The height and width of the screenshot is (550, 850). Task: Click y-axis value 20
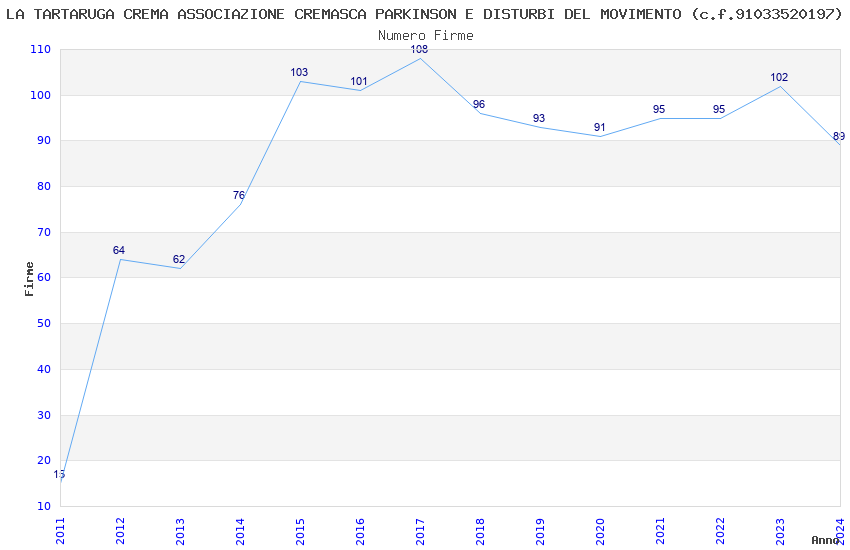point(44,461)
